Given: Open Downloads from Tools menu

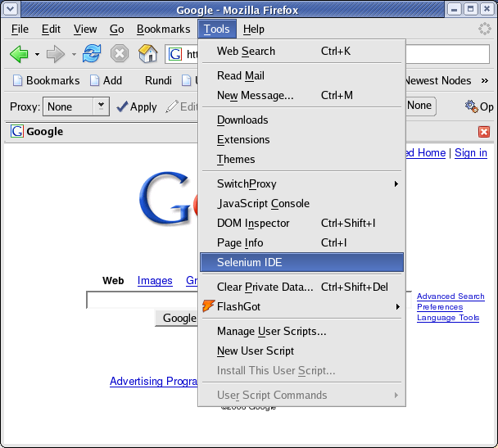Looking at the screenshot, I should click(301, 120).
